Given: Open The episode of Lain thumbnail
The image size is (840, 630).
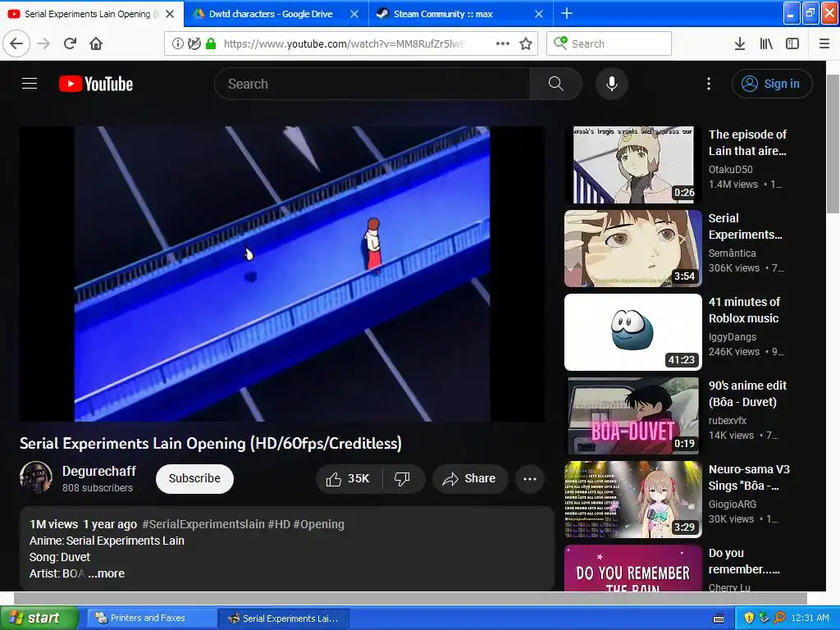Looking at the screenshot, I should [632, 164].
